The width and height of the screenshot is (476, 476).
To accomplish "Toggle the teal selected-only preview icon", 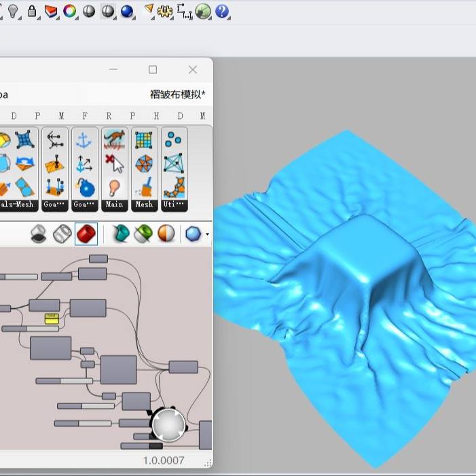I will point(121,234).
